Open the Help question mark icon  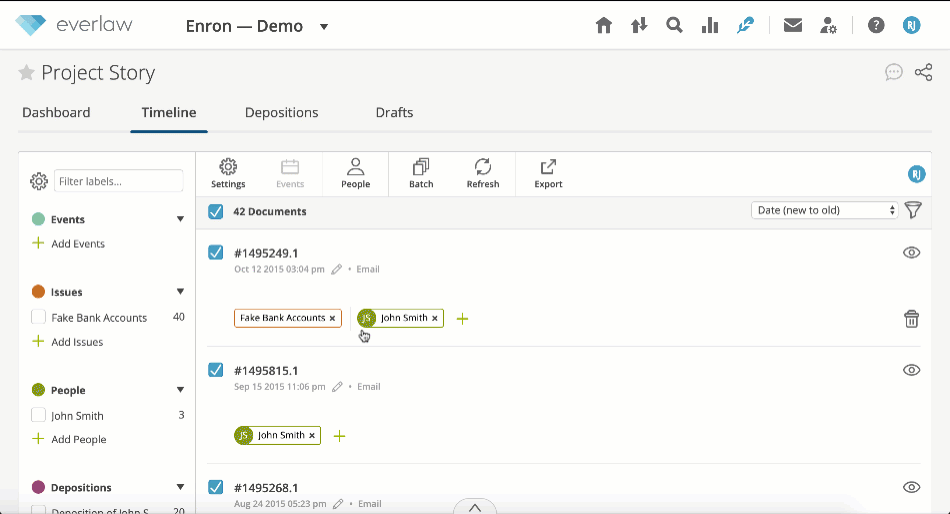(875, 25)
